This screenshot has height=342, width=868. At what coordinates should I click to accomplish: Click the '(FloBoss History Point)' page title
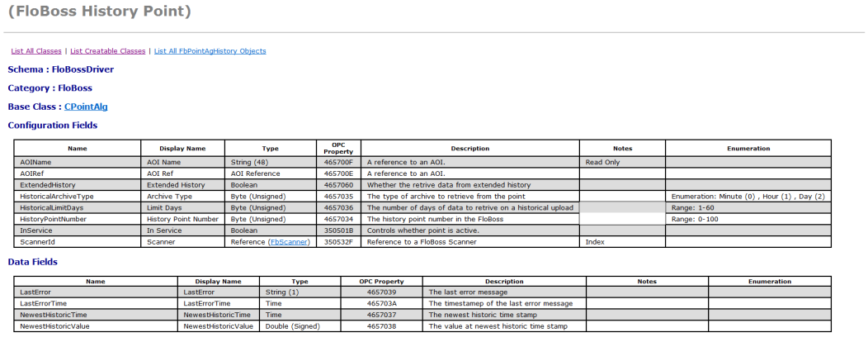(x=100, y=11)
